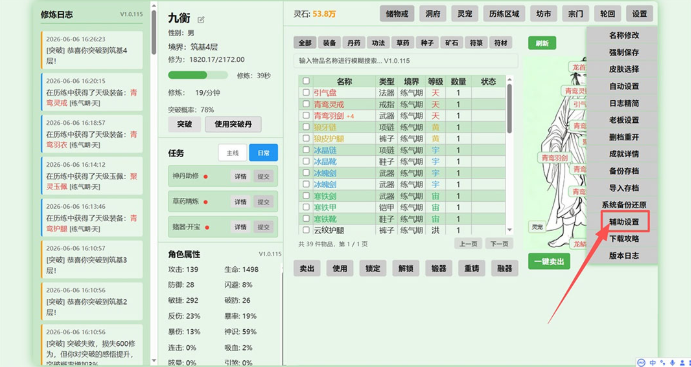Choose 删档重开 in the settings menu
Image resolution: width=691 pixels, height=367 pixels.
coord(624,137)
